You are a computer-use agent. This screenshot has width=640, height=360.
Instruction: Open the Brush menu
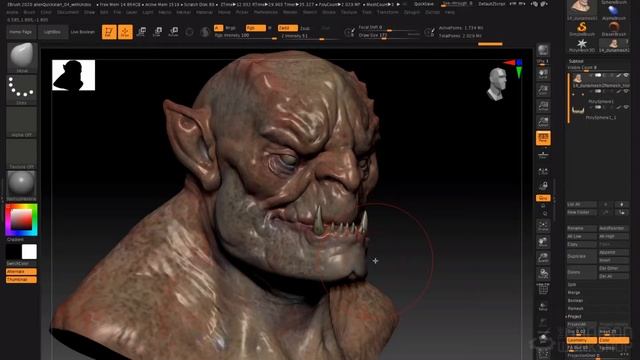click(29, 12)
